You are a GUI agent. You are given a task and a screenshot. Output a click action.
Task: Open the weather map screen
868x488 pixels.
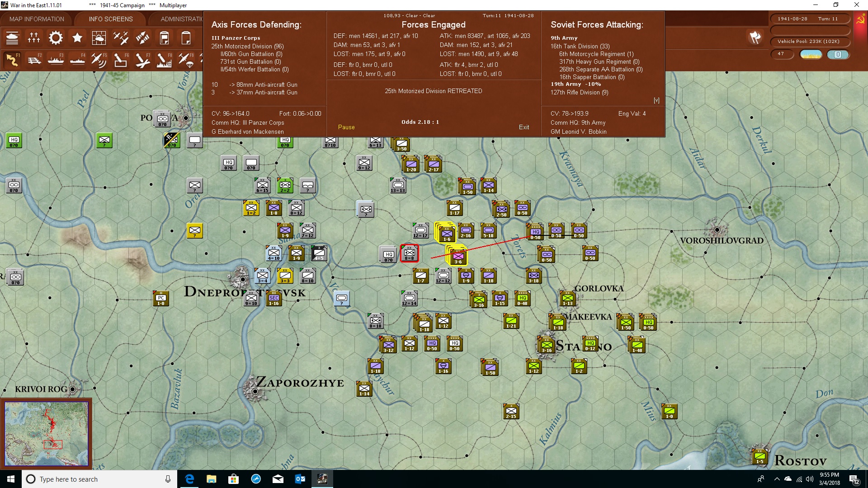(99, 38)
